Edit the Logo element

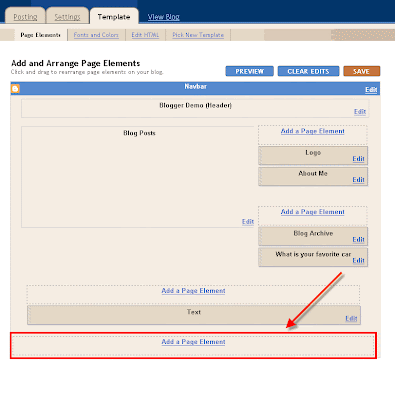(x=359, y=159)
